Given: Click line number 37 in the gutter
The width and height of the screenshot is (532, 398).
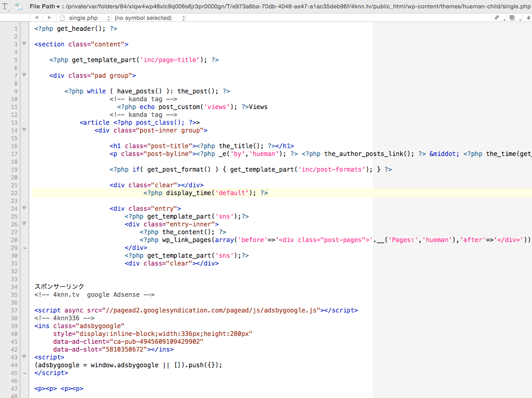Looking at the screenshot, I should click(14, 310).
